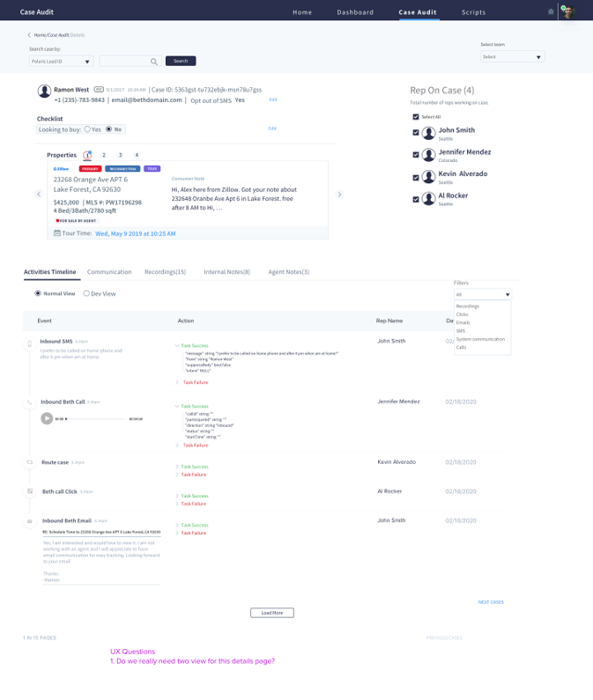Image resolution: width=593 pixels, height=700 pixels.
Task: Select Yes for Looking to buy
Action: [x=87, y=129]
